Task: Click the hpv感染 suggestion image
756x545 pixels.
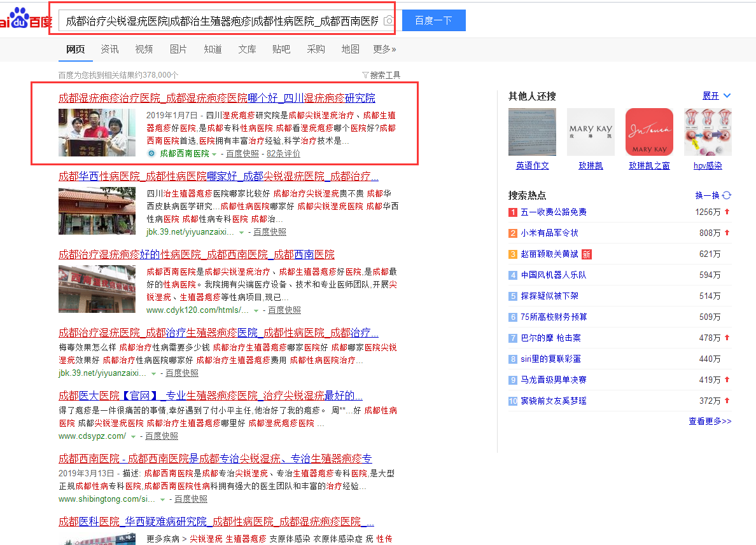Action: coord(708,132)
